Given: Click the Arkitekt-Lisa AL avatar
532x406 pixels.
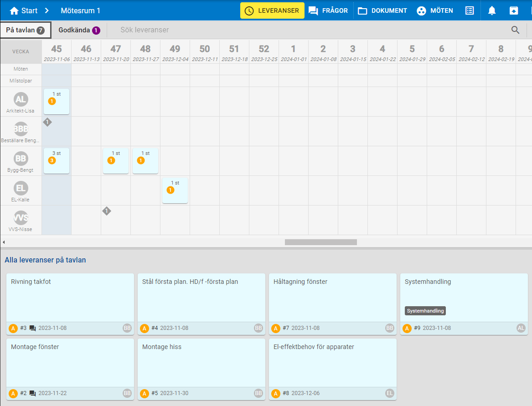Looking at the screenshot, I should tap(21, 99).
